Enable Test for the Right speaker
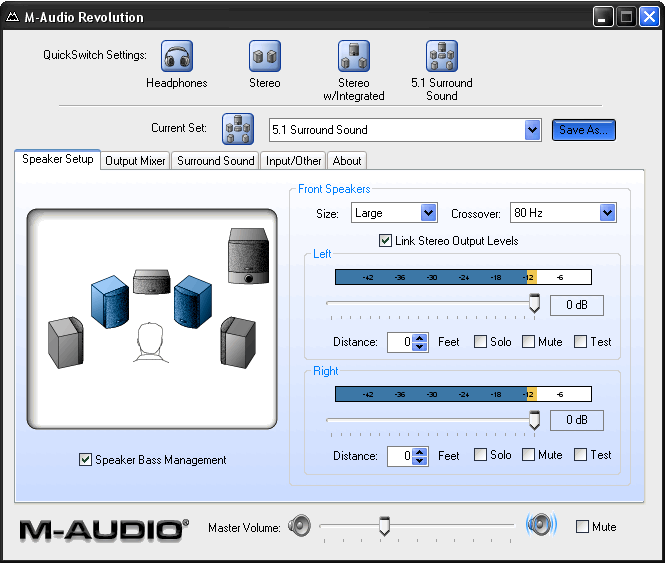This screenshot has width=665, height=563. click(x=580, y=455)
